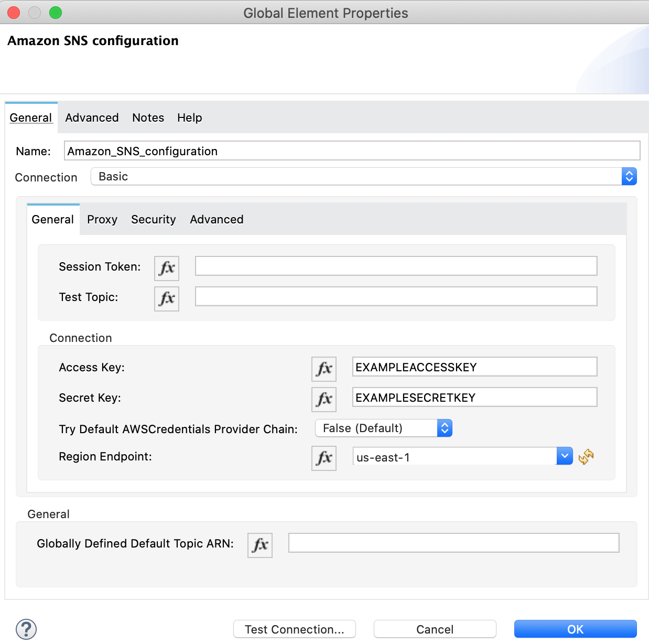
Task: Open the Connection type dropdown showing Basic
Action: click(629, 177)
